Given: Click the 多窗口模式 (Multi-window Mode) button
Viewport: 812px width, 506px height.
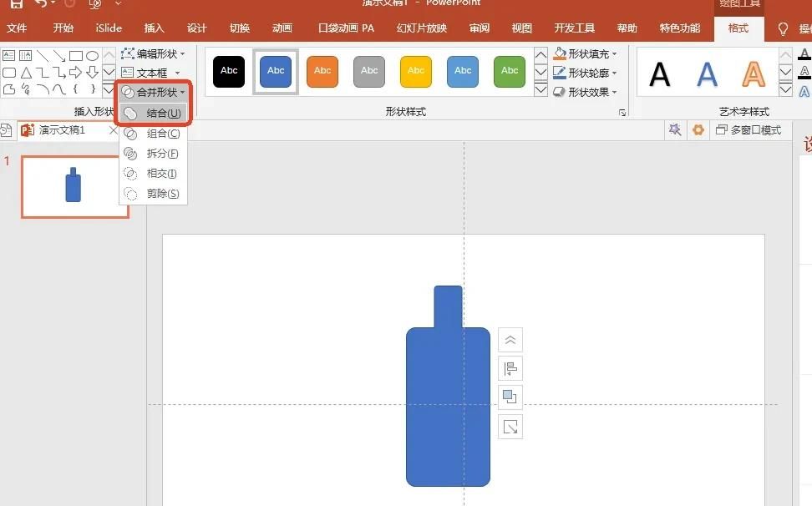Looking at the screenshot, I should tap(752, 129).
